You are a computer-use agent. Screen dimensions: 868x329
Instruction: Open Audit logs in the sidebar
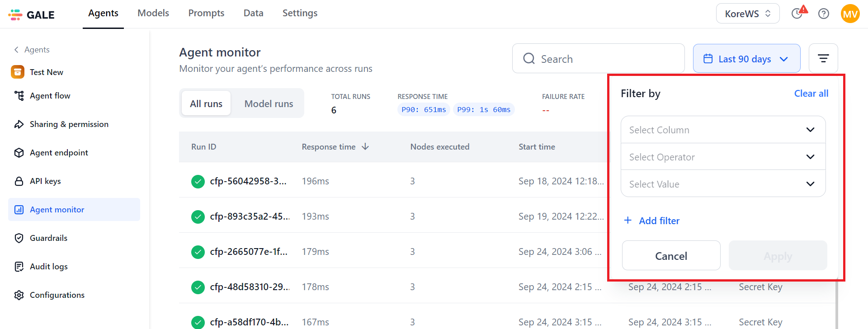coord(48,267)
